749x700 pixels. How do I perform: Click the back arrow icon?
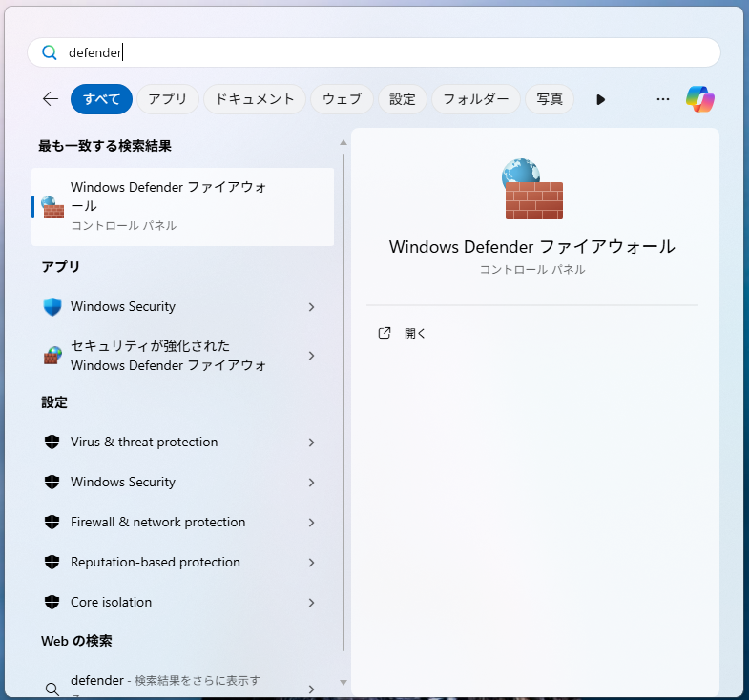51,99
